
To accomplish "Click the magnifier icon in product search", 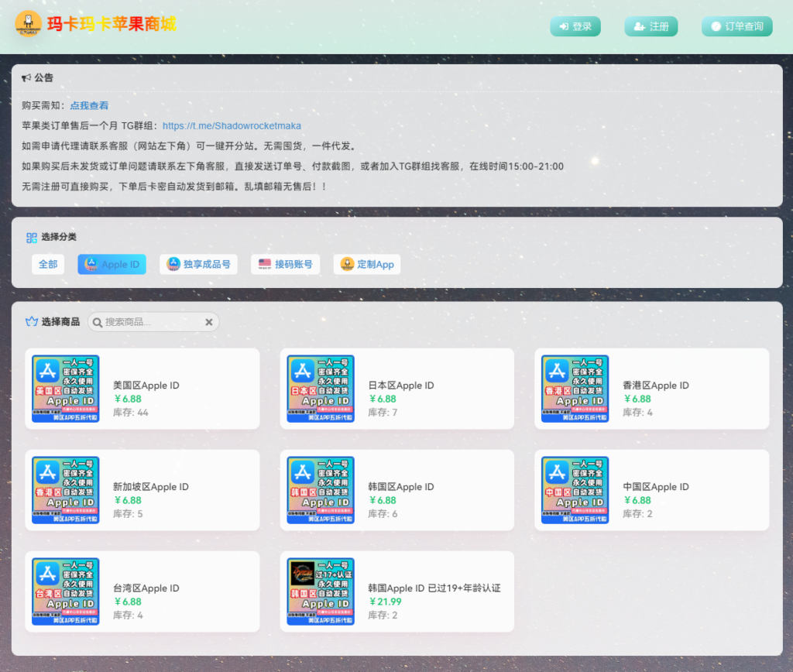I will pos(98,323).
